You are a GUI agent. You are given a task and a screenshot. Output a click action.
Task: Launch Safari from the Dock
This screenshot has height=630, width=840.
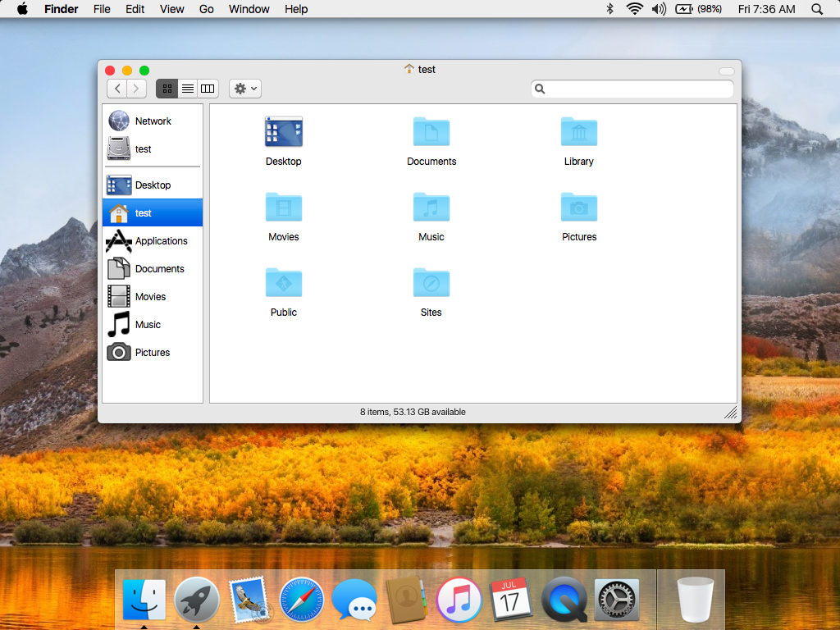click(x=302, y=600)
